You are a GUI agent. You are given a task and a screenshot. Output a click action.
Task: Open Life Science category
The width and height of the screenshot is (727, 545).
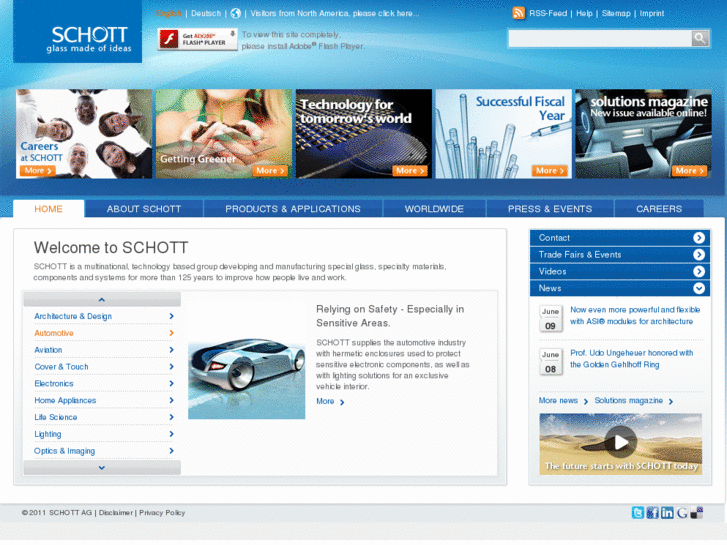point(56,417)
